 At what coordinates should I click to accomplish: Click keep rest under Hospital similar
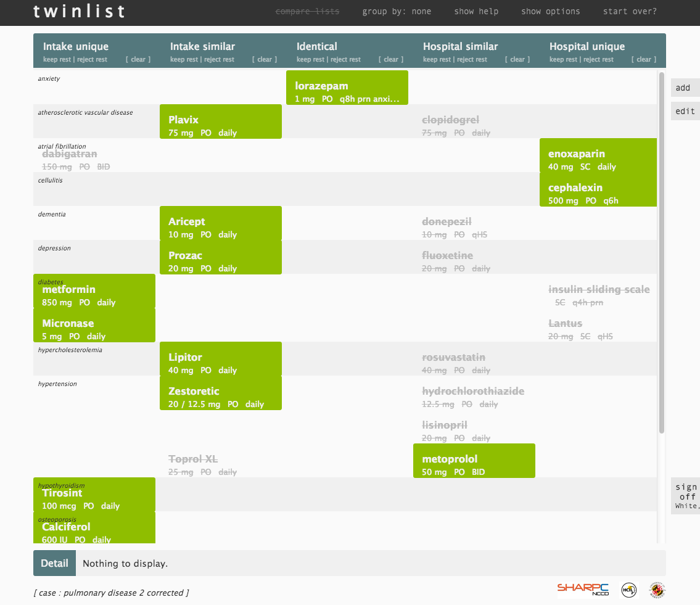pos(437,59)
